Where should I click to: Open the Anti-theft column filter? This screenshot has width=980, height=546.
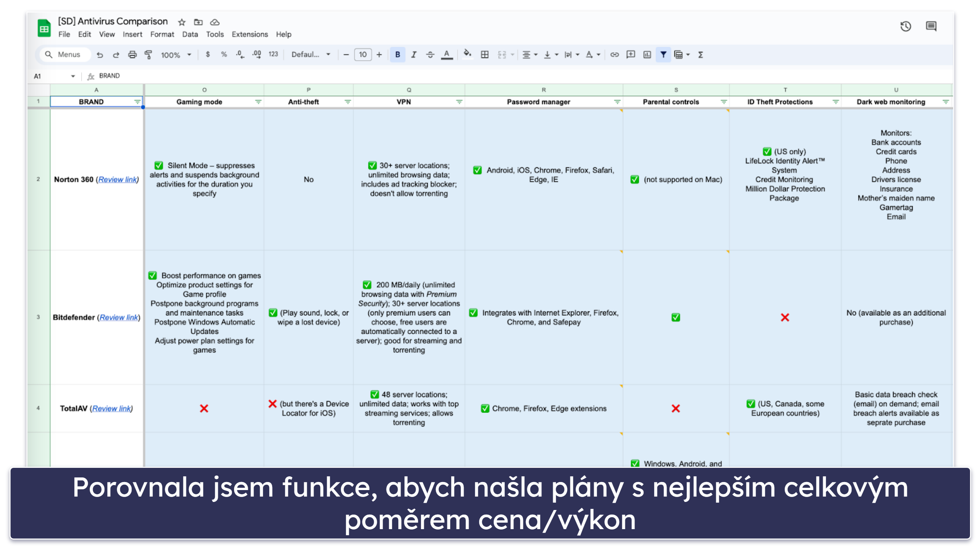click(348, 102)
